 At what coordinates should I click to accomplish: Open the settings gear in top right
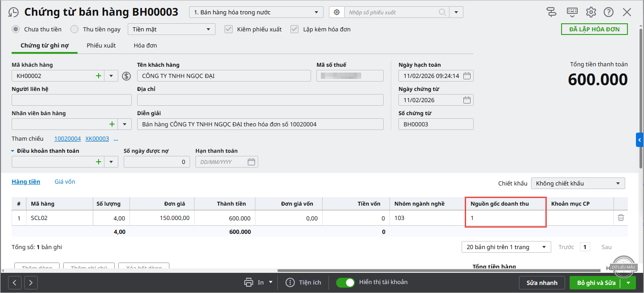591,12
